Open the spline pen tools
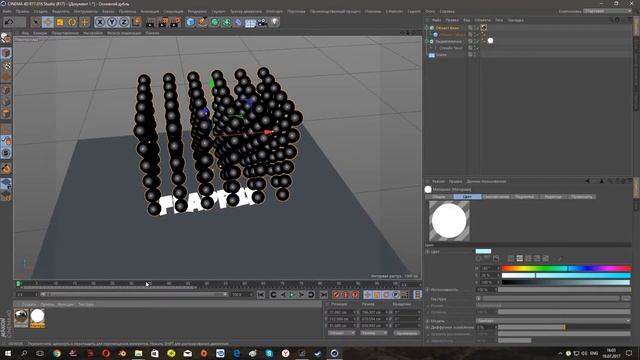Screen dimensions: 640x360 (202, 22)
